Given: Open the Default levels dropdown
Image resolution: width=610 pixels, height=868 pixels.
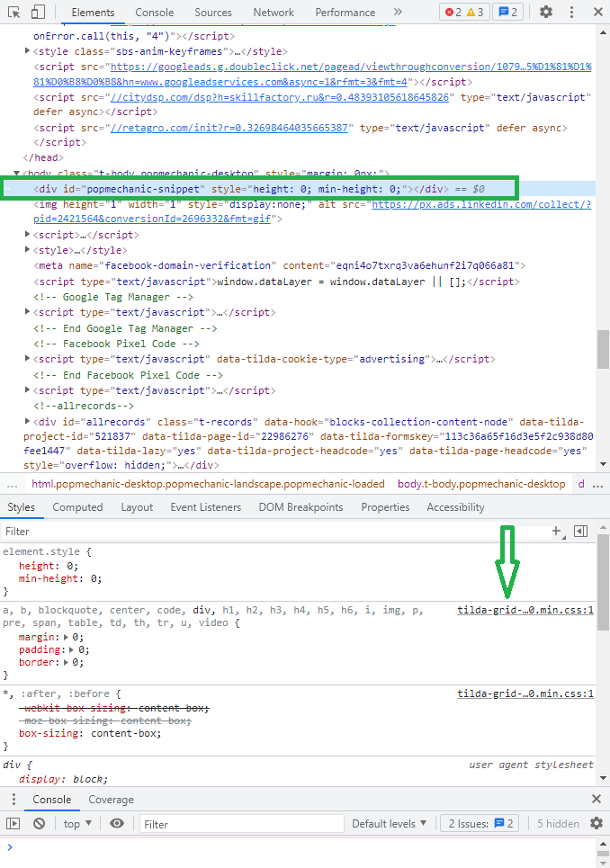Looking at the screenshot, I should (390, 824).
